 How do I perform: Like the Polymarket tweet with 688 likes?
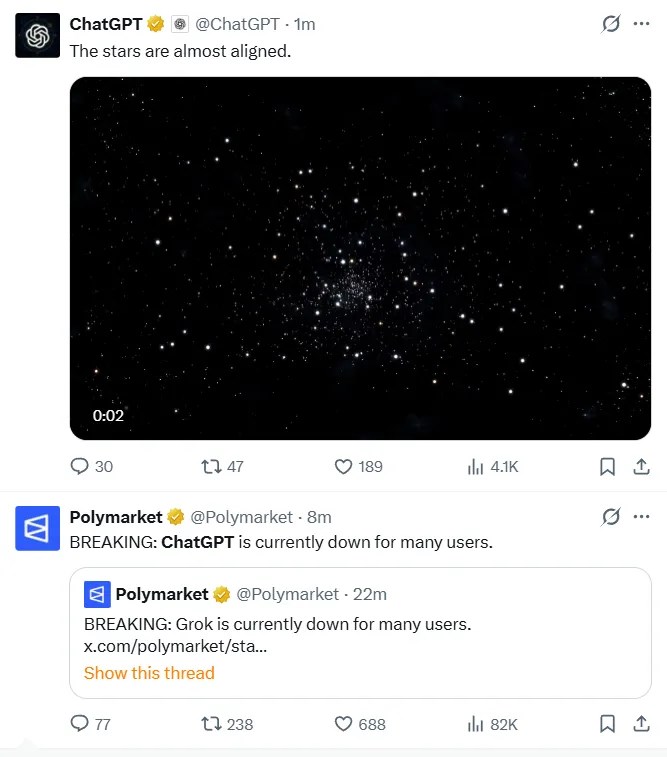pos(360,724)
